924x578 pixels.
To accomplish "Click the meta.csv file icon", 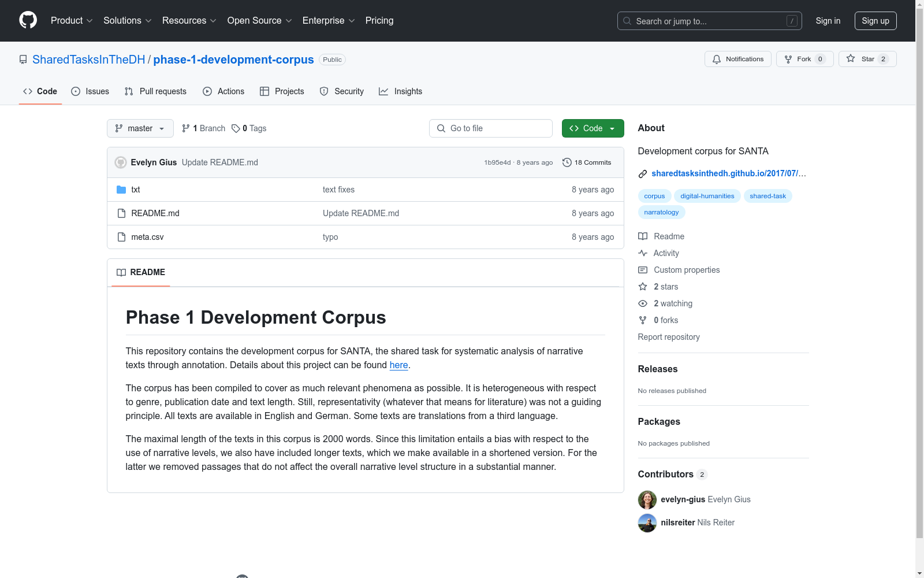I will (121, 237).
